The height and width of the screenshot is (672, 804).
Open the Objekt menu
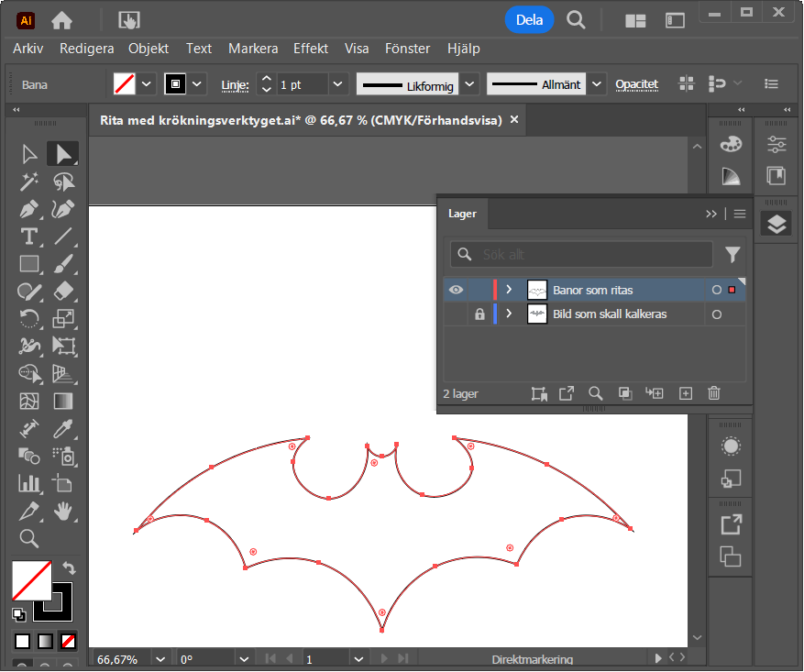[149, 49]
